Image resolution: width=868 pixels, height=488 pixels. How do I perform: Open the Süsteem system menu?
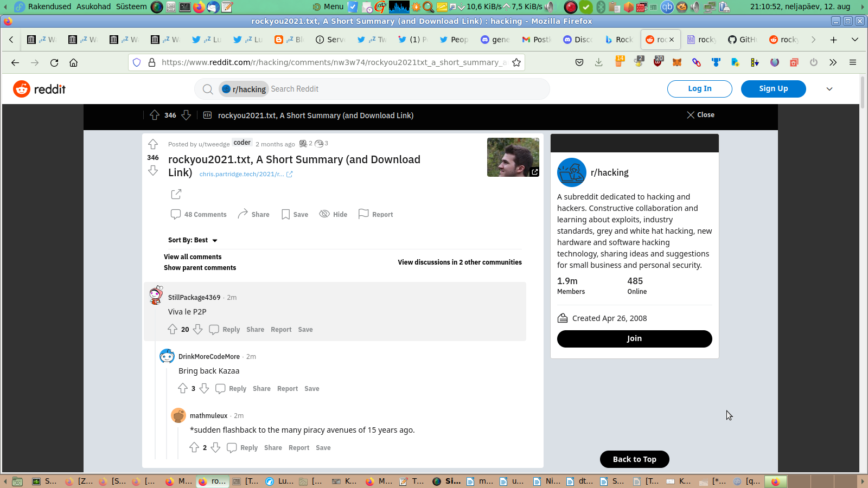coord(131,7)
